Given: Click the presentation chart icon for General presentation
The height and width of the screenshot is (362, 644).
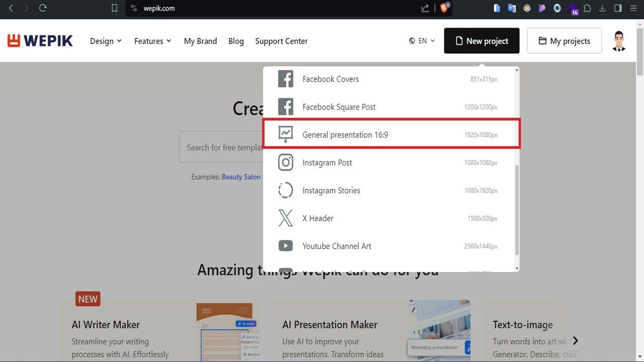Looking at the screenshot, I should coord(286,134).
